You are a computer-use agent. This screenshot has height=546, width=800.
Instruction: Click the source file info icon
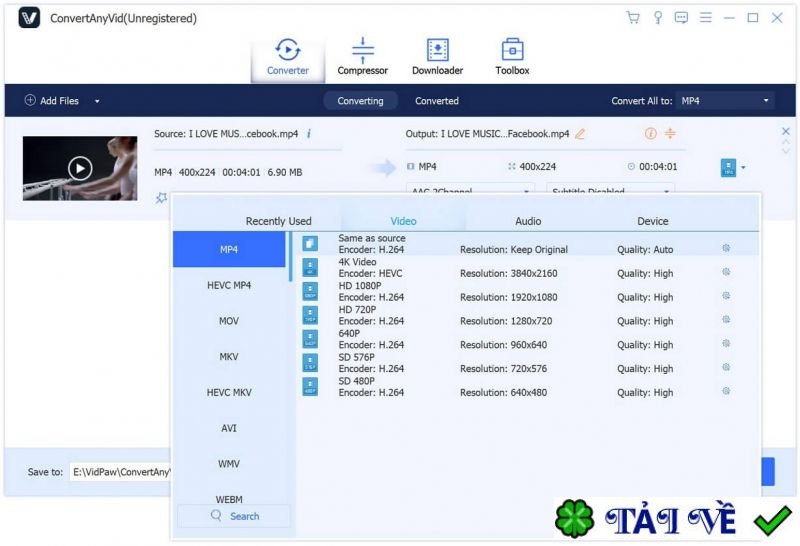(309, 134)
